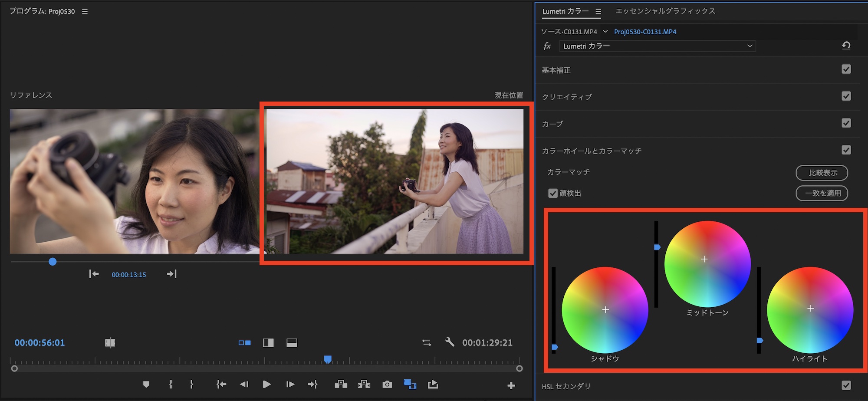The image size is (868, 401).
Task: Switch to the エッセンシャルグラフィックス tab
Action: (665, 11)
